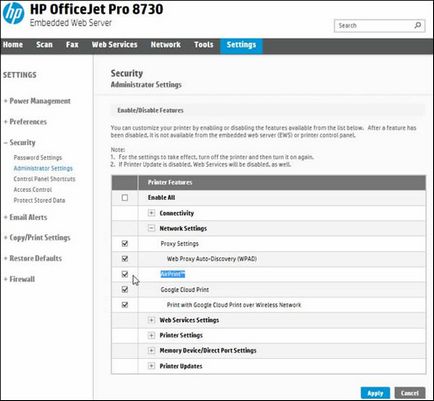Image resolution: width=434 pixels, height=401 pixels.
Task: Expand the Firewall sidebar section
Action: [x=19, y=279]
